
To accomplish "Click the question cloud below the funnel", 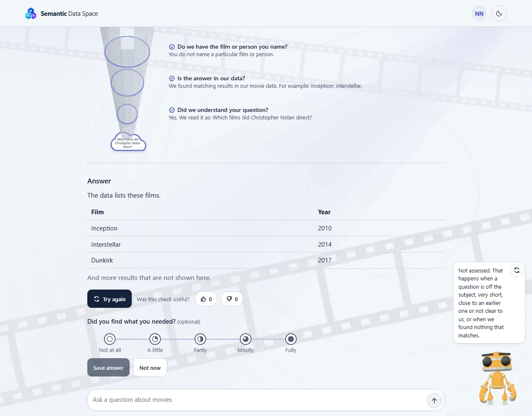I will [128, 143].
